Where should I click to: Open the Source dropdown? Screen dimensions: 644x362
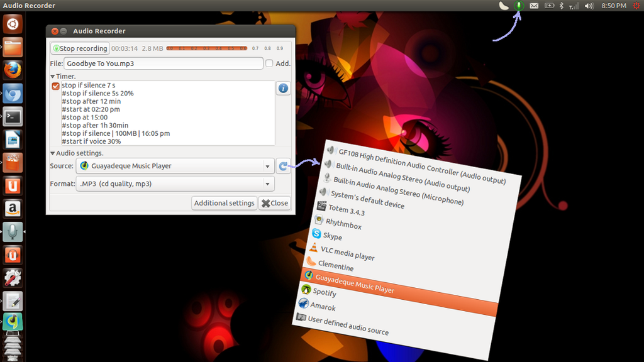coord(175,166)
